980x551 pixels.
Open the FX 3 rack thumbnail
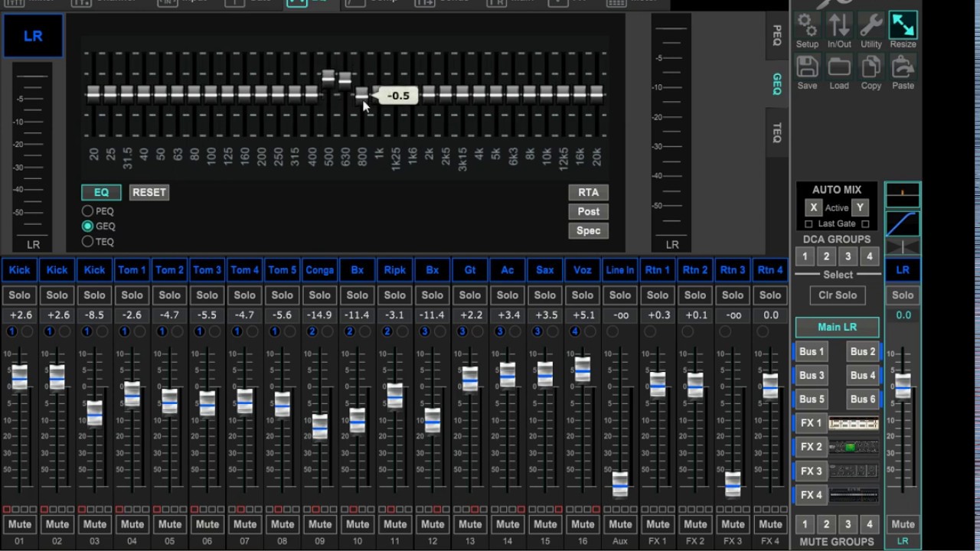click(x=854, y=471)
